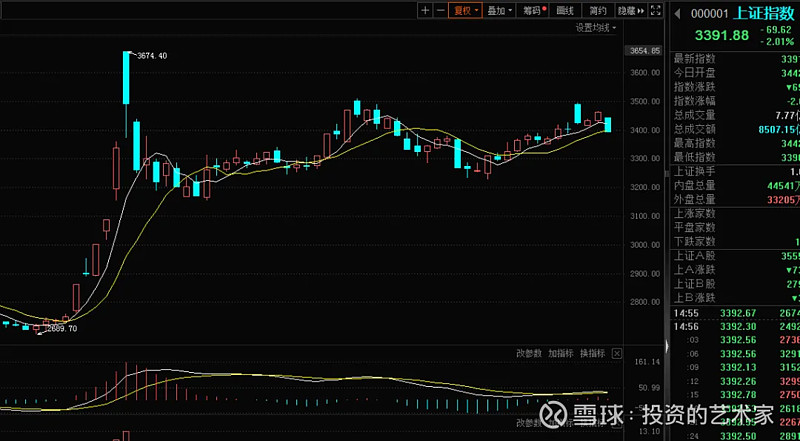Open the 设置均线 moving-average settings dropdown
Image resolution: width=800 pixels, height=441 pixels.
(x=596, y=28)
